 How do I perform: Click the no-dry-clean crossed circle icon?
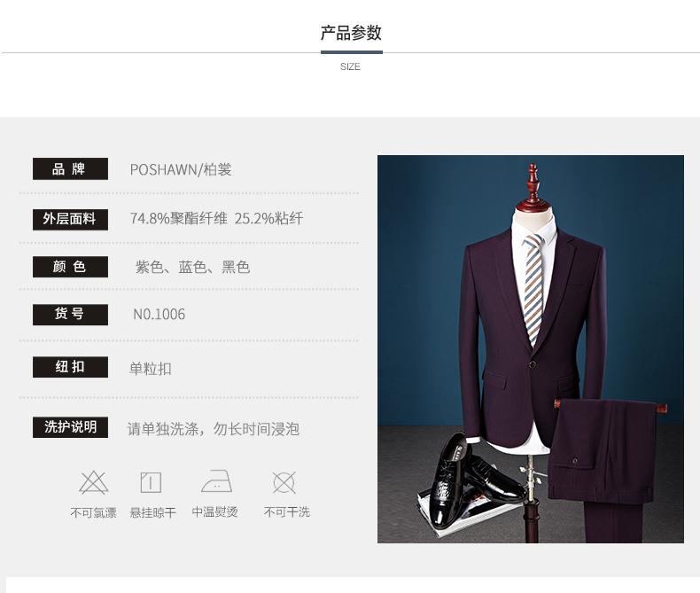(284, 482)
